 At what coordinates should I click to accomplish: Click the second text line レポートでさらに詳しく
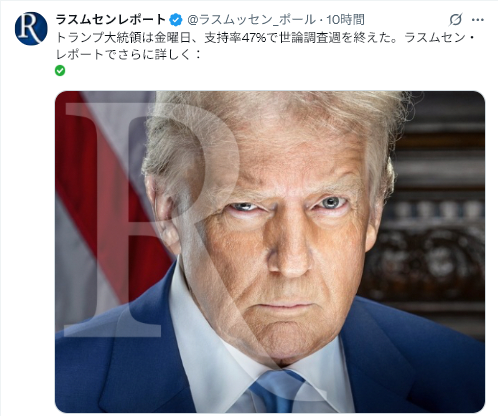(x=128, y=54)
